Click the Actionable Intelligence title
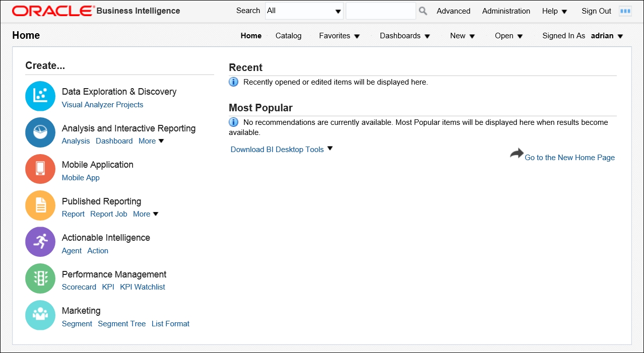This screenshot has width=644, height=353. (106, 238)
